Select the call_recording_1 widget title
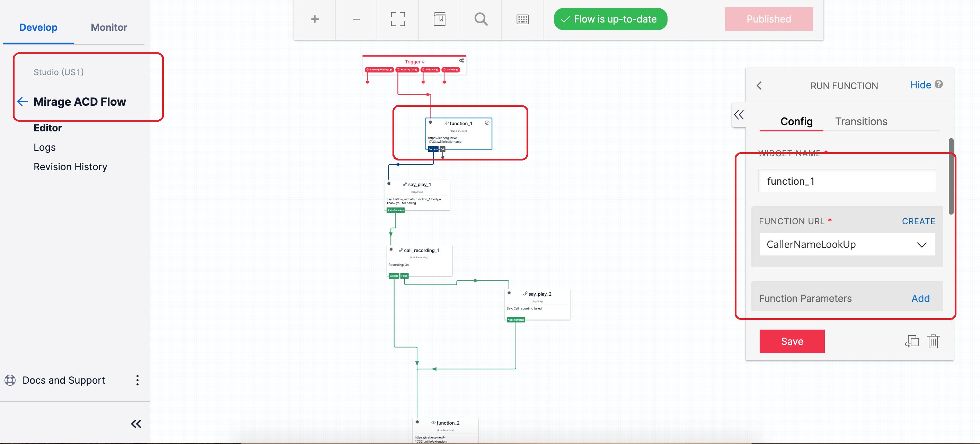This screenshot has height=444, width=980. (422, 251)
